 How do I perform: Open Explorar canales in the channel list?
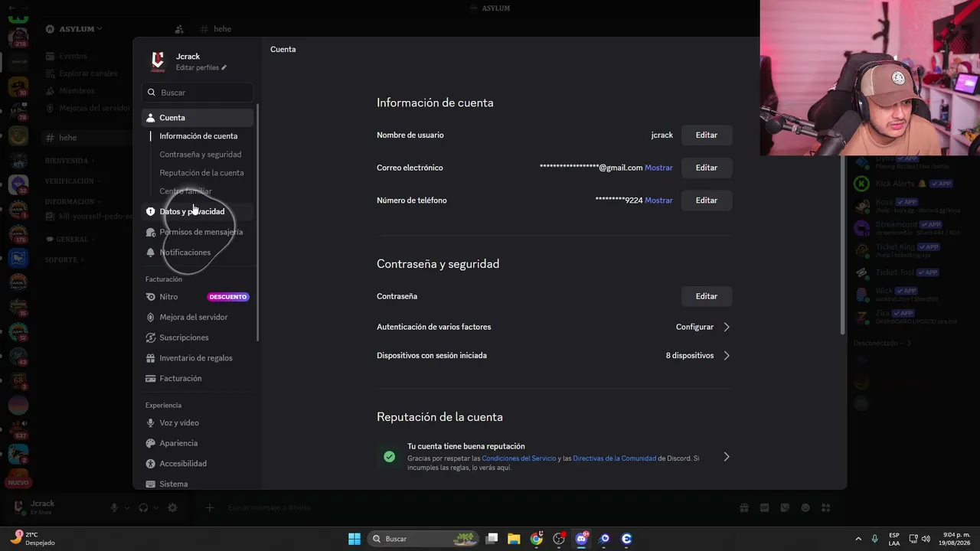point(88,73)
